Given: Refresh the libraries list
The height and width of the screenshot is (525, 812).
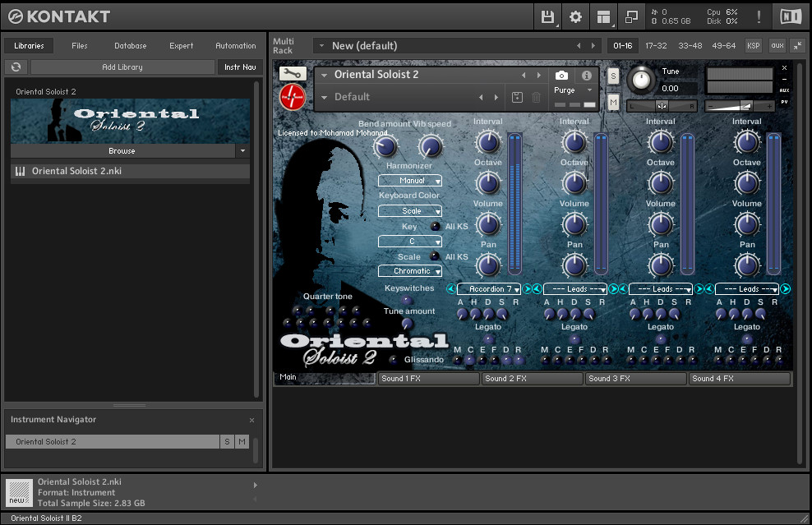Looking at the screenshot, I should (16, 67).
